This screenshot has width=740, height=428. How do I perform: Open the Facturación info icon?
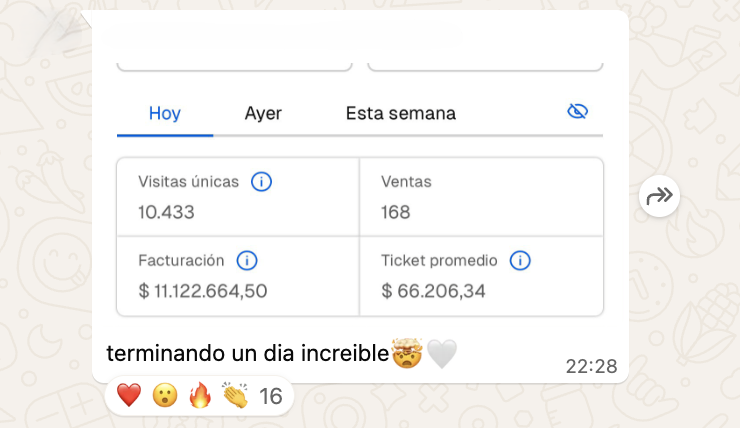[x=247, y=260]
